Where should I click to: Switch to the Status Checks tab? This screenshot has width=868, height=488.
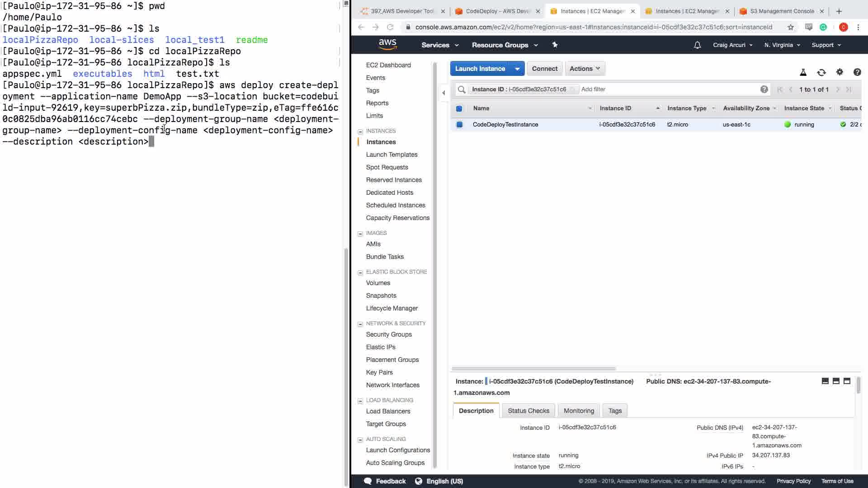coord(528,411)
